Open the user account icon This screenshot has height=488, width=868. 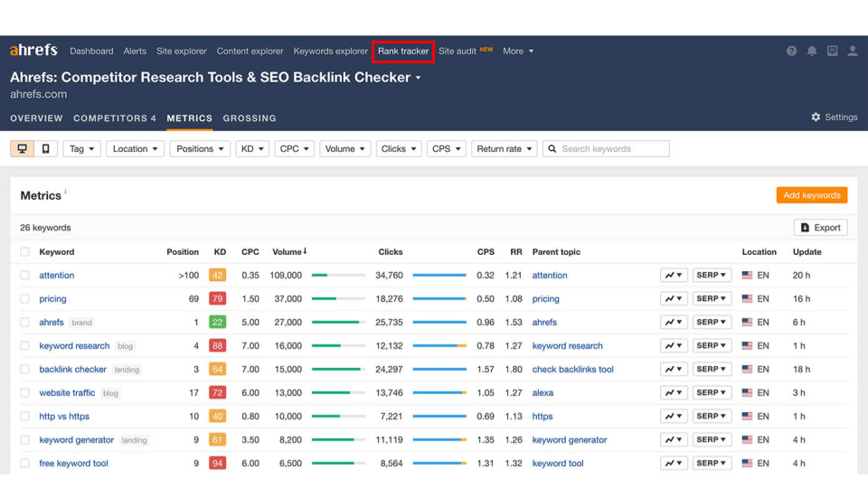point(853,51)
